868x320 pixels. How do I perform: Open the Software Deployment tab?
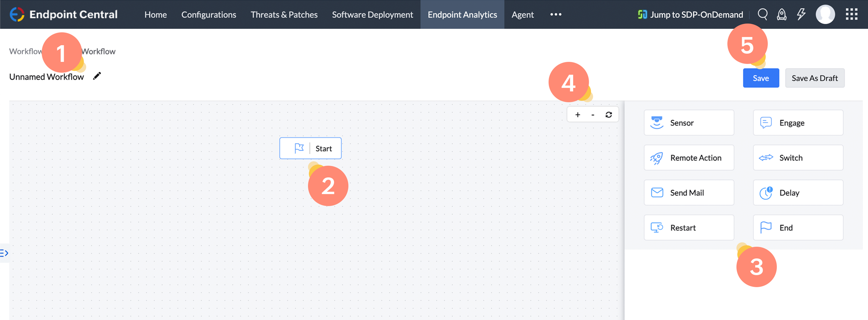(x=372, y=15)
